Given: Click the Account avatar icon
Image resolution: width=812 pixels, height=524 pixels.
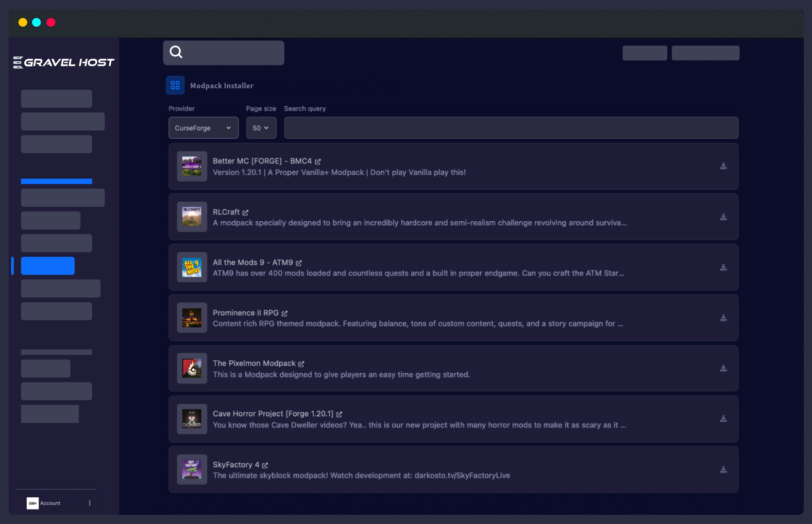Looking at the screenshot, I should (33, 503).
